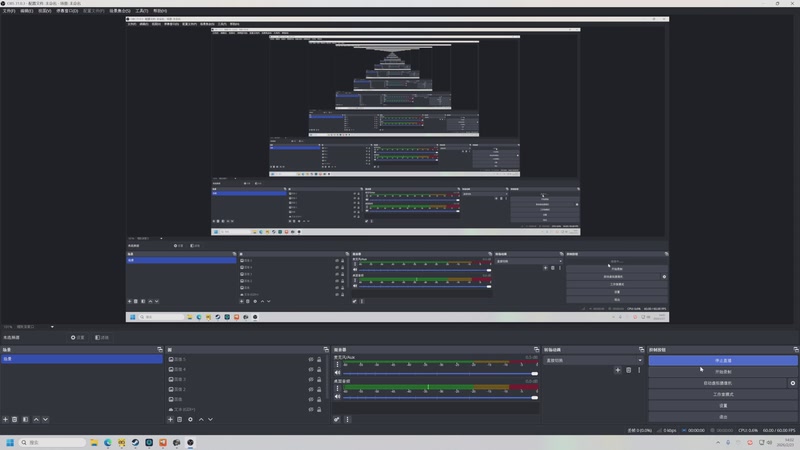Open scene transition type dropdown
The height and width of the screenshot is (450, 800).
[593, 360]
